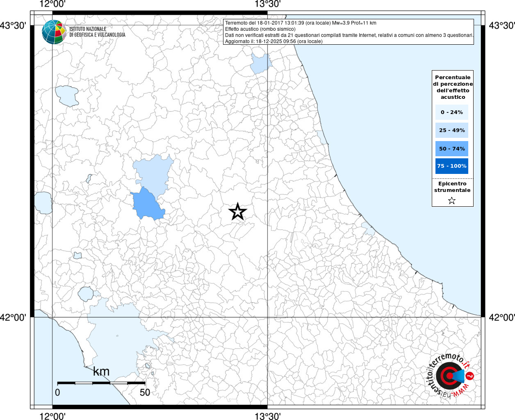
Task: Click the small star in the legend
Action: point(452,201)
